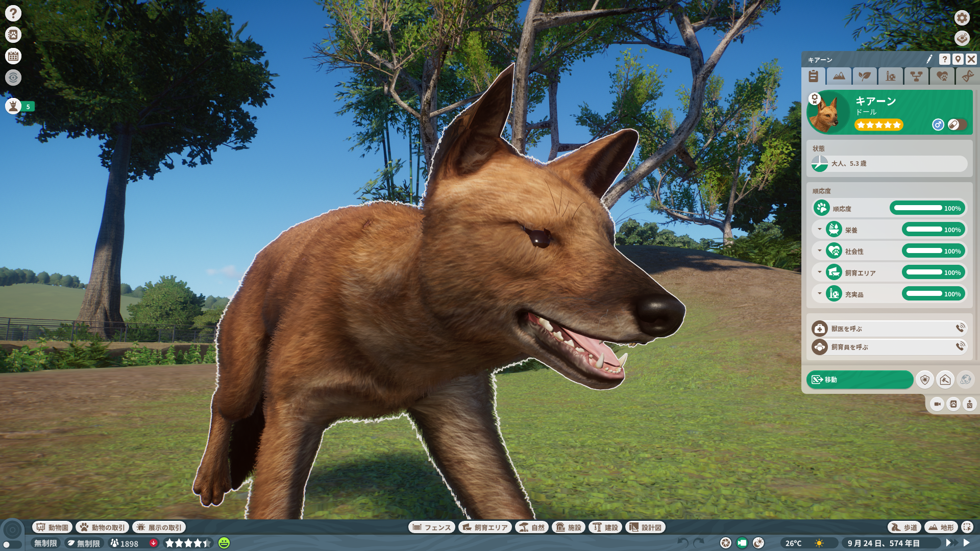Click the shield badge icon beside 移動

[925, 380]
